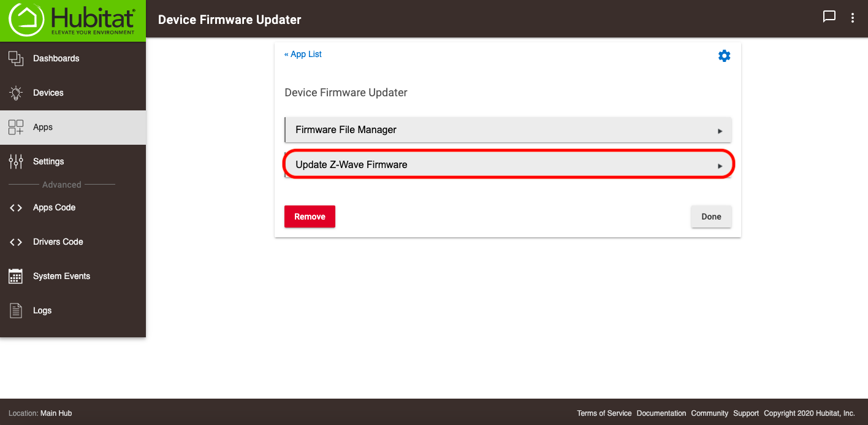Open Support footer link

(x=746, y=413)
